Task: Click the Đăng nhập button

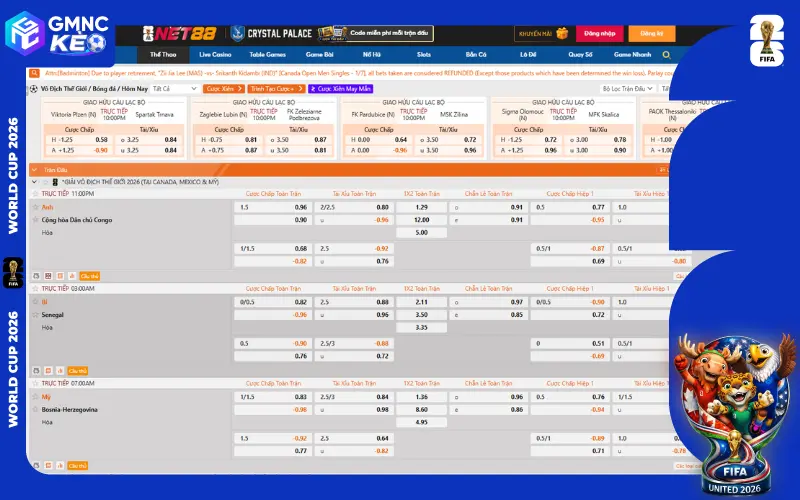Action: click(599, 34)
